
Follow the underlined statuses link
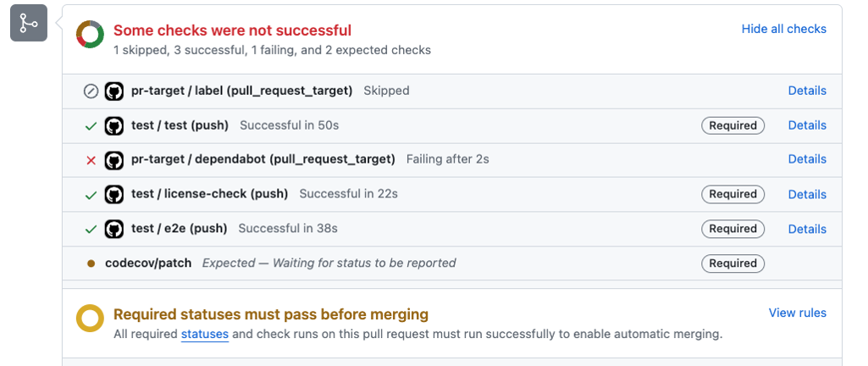(205, 335)
